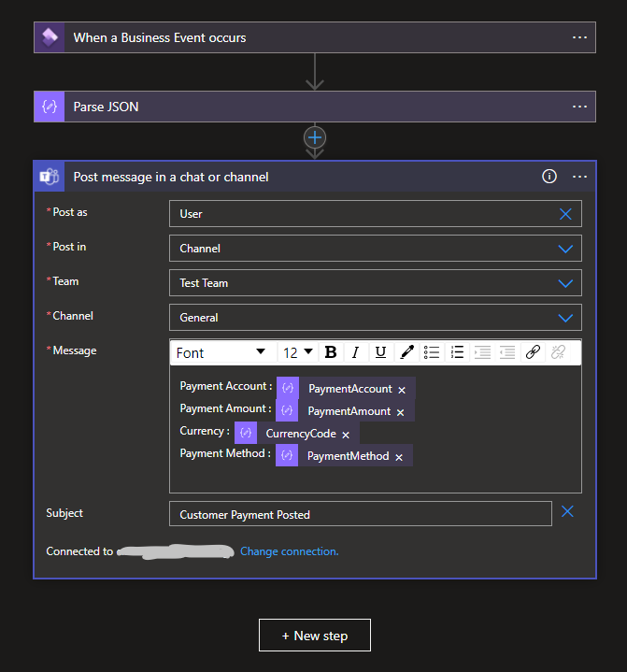Apply italic formatting to message text
The height and width of the screenshot is (672, 627).
click(x=355, y=352)
